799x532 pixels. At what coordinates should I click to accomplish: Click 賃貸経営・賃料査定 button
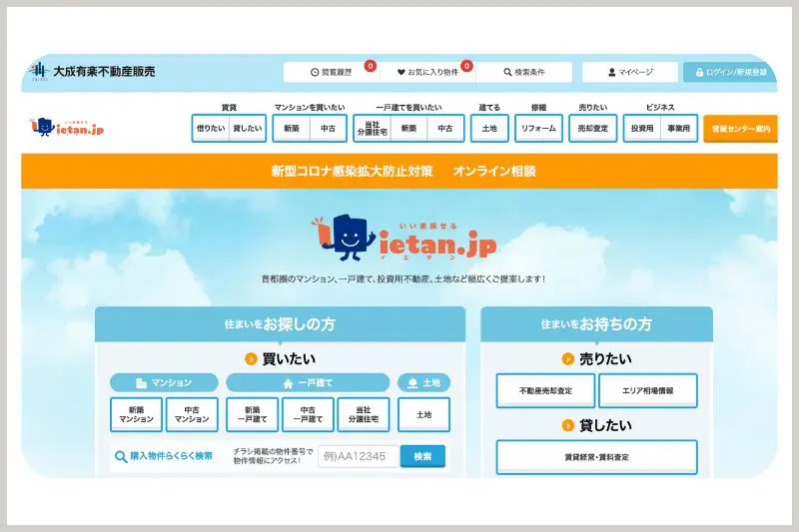click(x=596, y=457)
